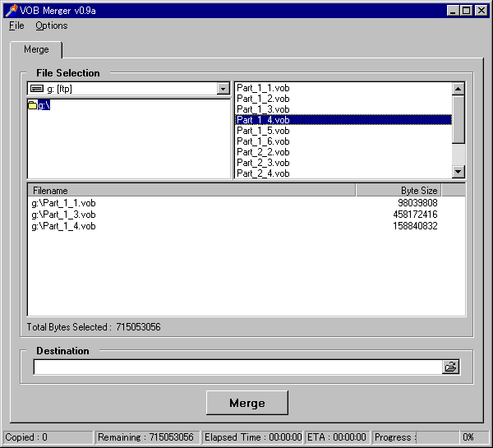Screen dimensions: 493x448
Task: Click the ETA status bar entry
Action: (337, 437)
